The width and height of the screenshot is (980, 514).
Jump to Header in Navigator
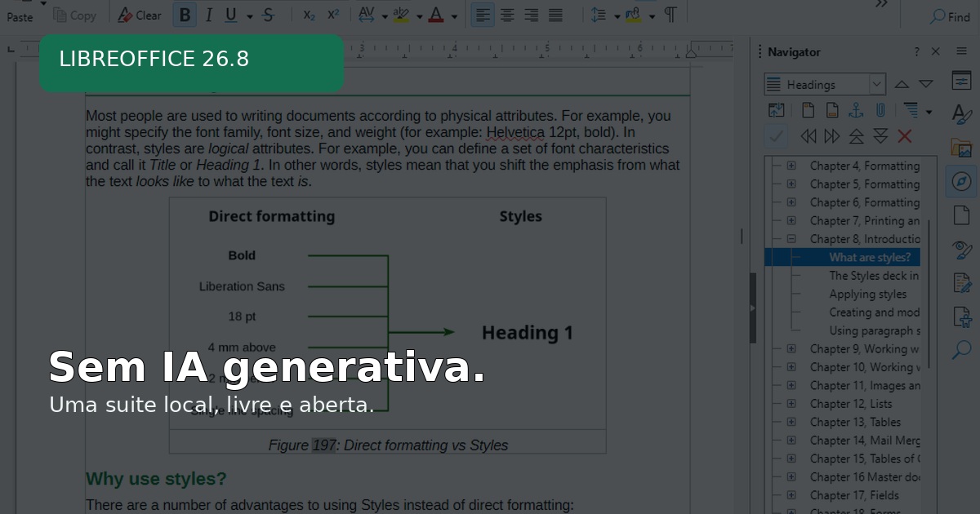click(808, 110)
